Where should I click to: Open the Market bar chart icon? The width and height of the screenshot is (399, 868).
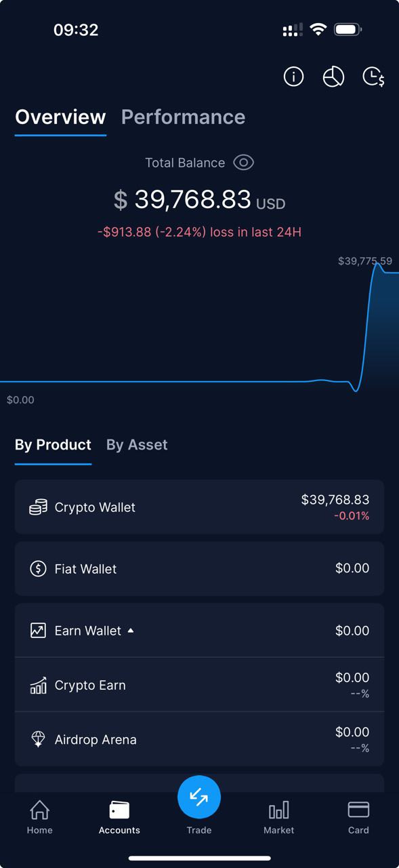coord(278,810)
